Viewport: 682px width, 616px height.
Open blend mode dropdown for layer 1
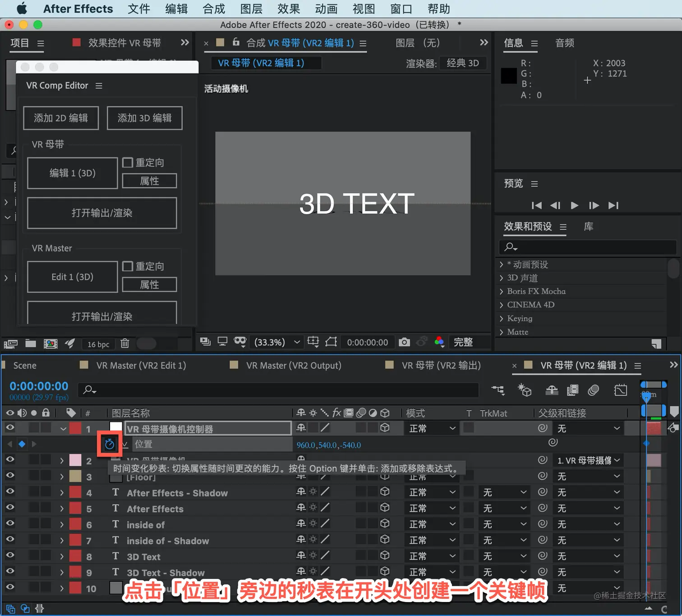pos(432,428)
